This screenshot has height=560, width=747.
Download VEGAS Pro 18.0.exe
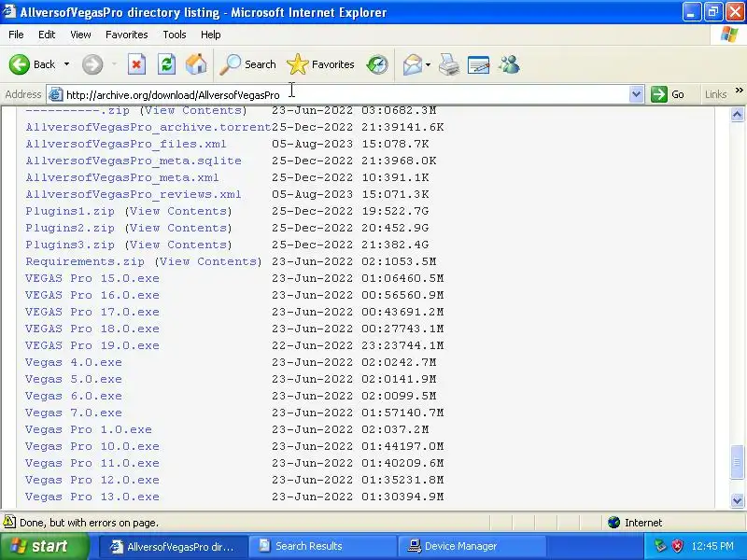tap(92, 329)
